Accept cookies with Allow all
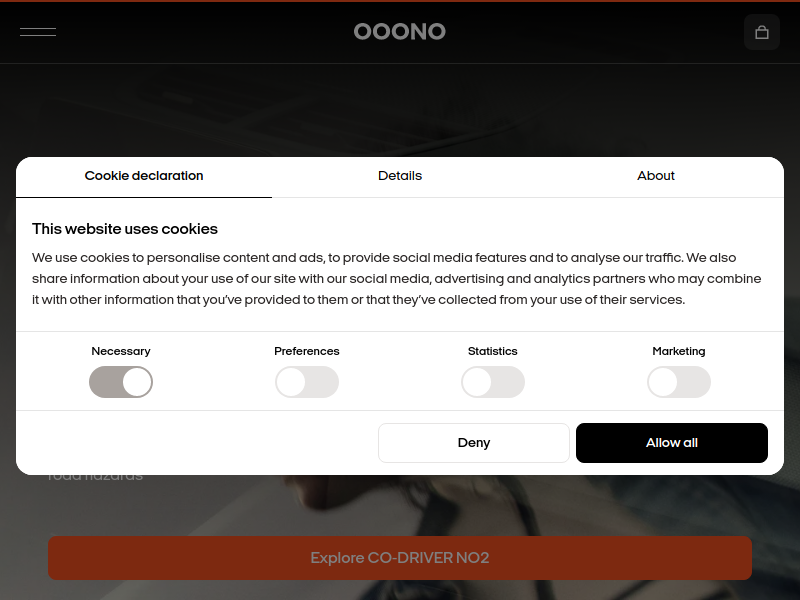 671,443
